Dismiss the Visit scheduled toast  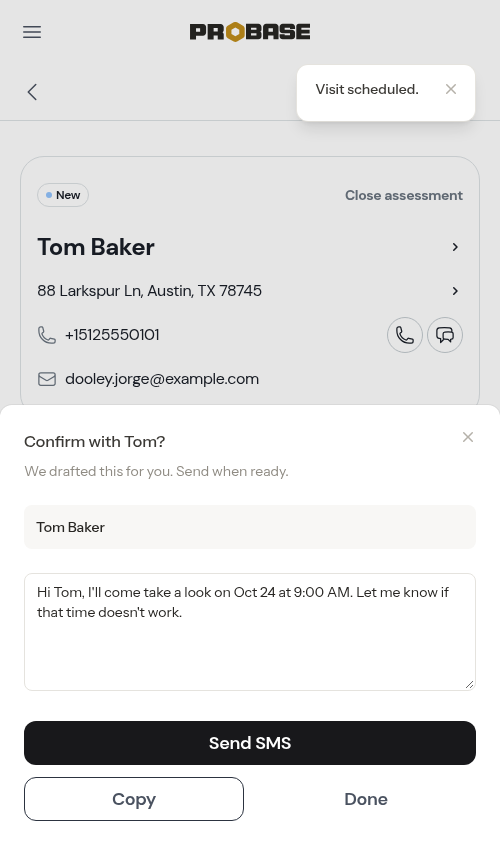(451, 89)
